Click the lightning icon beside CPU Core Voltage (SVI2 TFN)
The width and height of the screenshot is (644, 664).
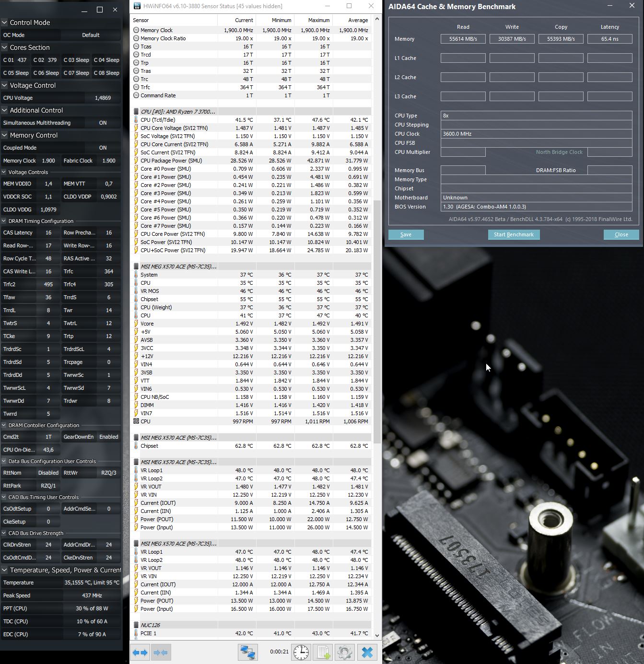point(136,128)
